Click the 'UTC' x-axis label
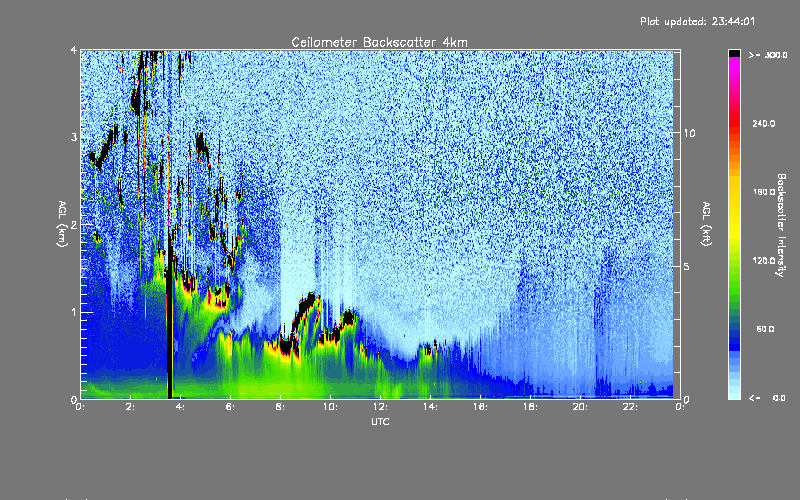 click(x=380, y=421)
